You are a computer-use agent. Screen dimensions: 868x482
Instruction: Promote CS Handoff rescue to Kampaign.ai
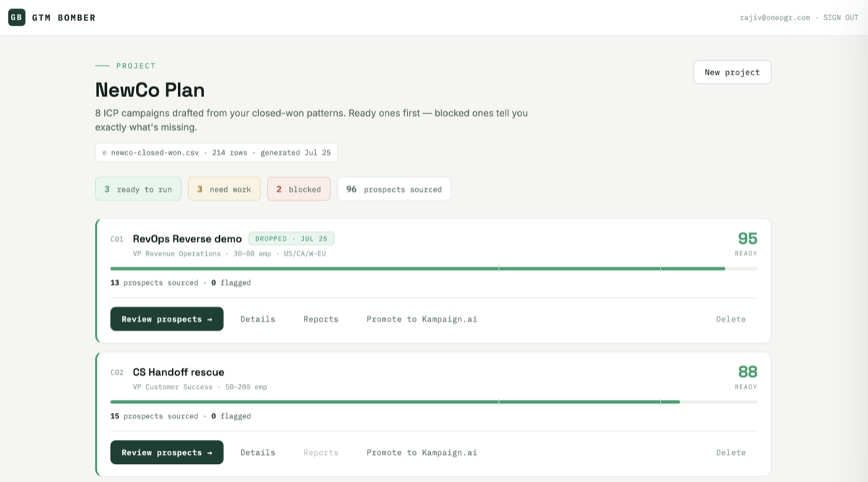click(422, 452)
